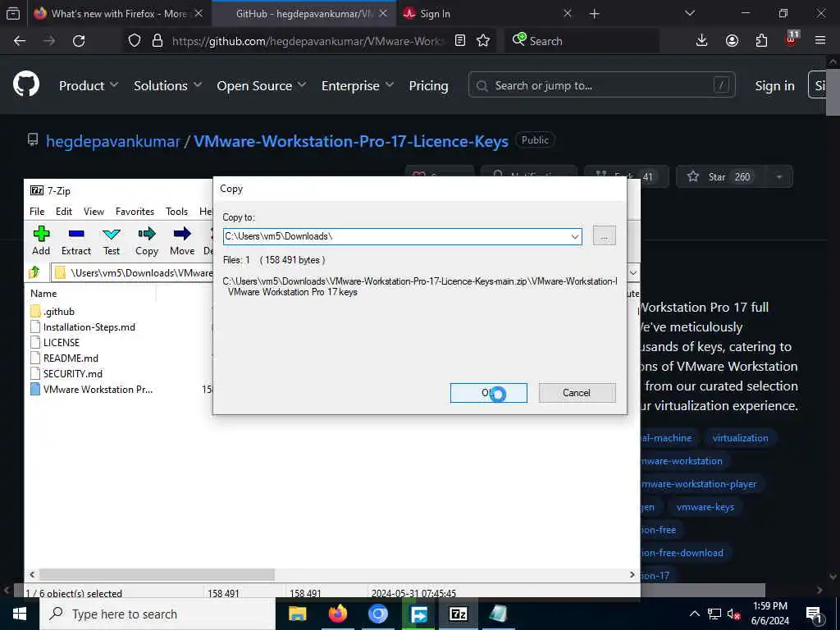This screenshot has height=630, width=840.
Task: Open the 7-Zip Edit menu
Action: (64, 212)
